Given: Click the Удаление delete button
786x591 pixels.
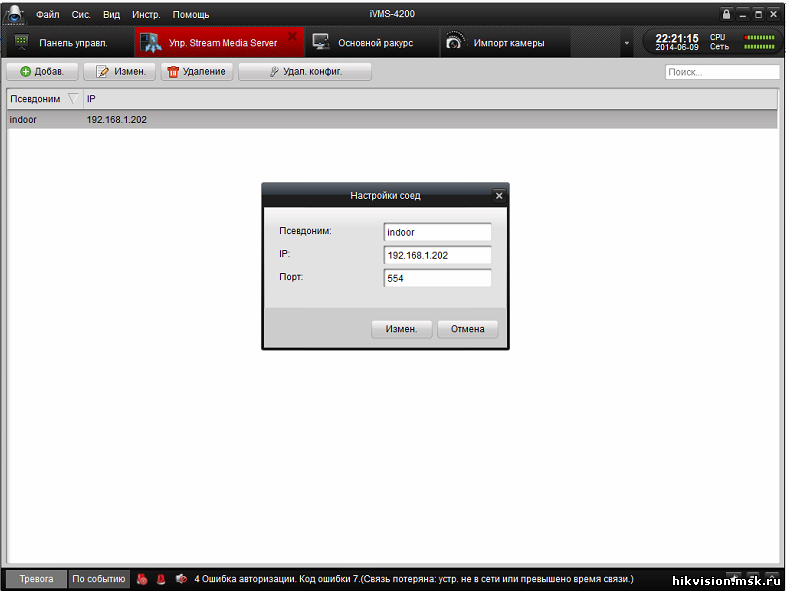Looking at the screenshot, I should click(196, 72).
